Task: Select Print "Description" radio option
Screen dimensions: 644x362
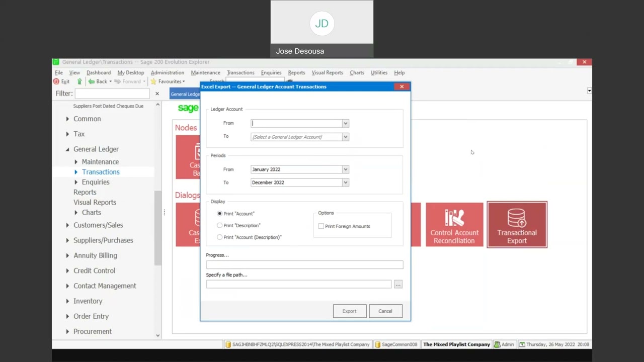Action: click(x=220, y=226)
